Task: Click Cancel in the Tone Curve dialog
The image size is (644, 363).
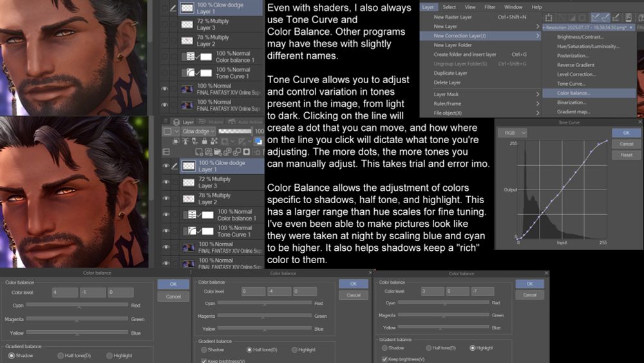Action: (x=626, y=144)
